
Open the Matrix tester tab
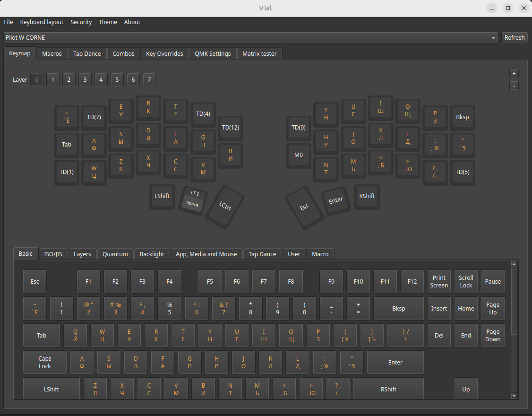[259, 54]
